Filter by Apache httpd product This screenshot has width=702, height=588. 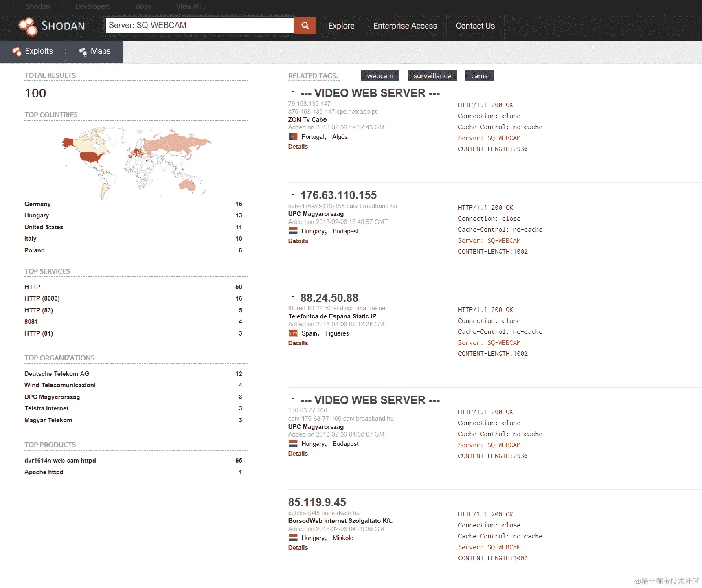click(44, 472)
